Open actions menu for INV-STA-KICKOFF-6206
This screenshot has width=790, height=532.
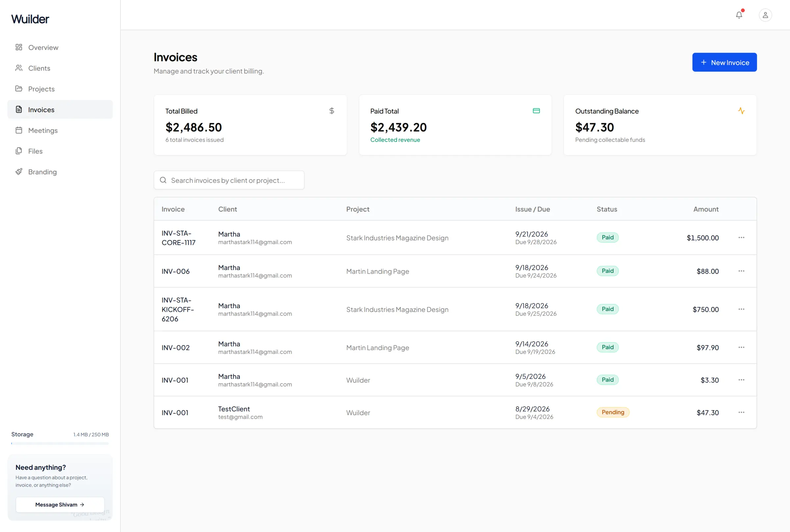click(741, 309)
